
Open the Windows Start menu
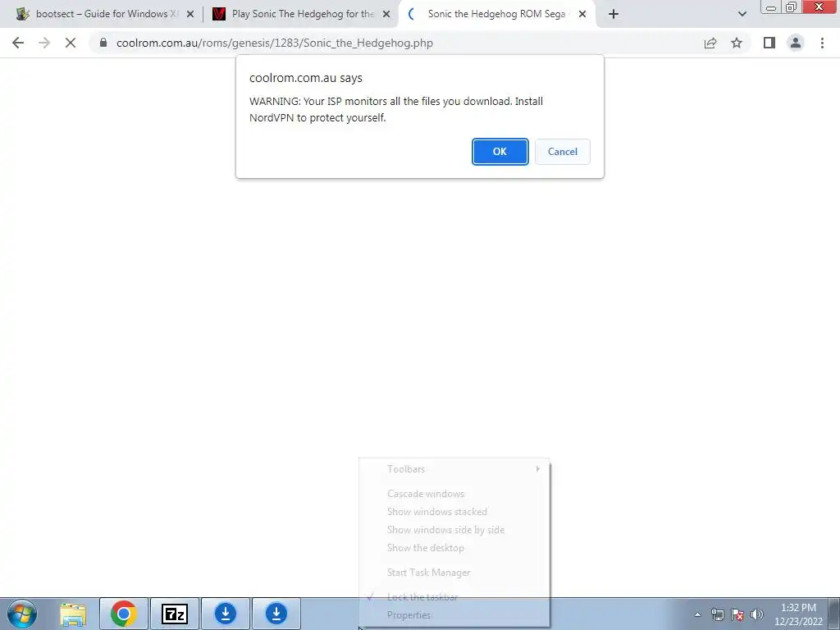click(22, 614)
